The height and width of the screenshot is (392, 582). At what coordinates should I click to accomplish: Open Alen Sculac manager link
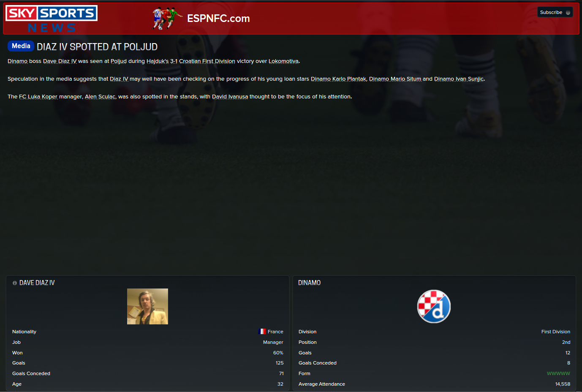(100, 97)
